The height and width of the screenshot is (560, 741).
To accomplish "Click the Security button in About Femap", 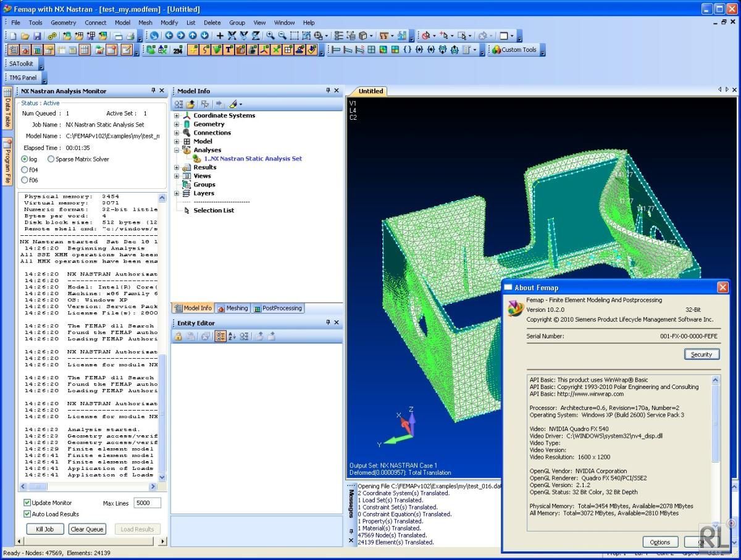I will click(701, 354).
